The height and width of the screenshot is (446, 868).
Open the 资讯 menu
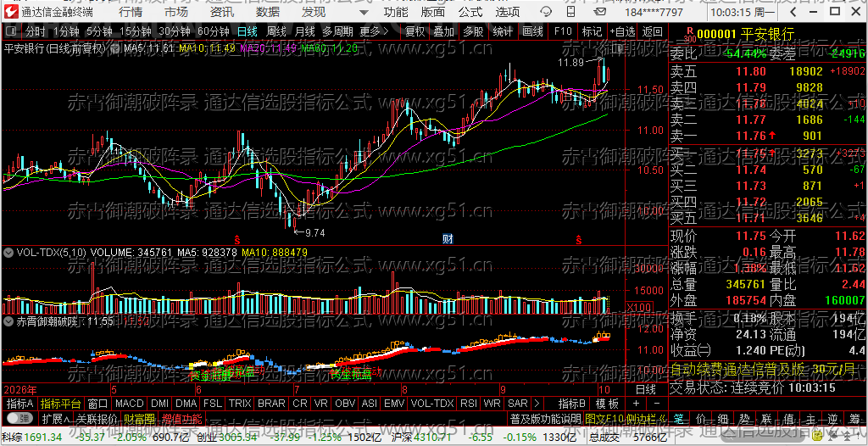(223, 12)
